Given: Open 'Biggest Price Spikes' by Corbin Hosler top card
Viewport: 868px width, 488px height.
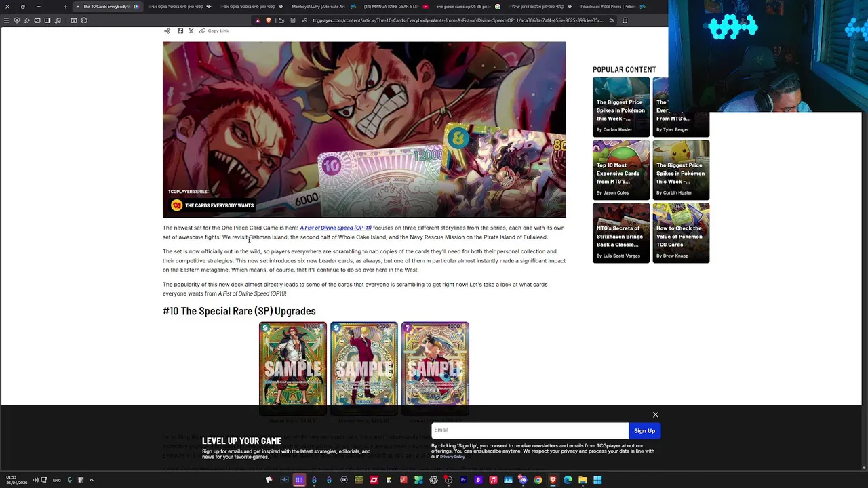Looking at the screenshot, I should click(x=621, y=106).
